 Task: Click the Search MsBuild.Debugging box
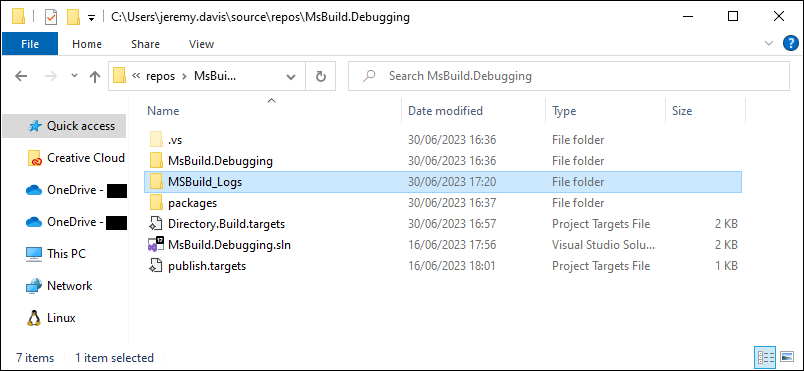[x=569, y=76]
